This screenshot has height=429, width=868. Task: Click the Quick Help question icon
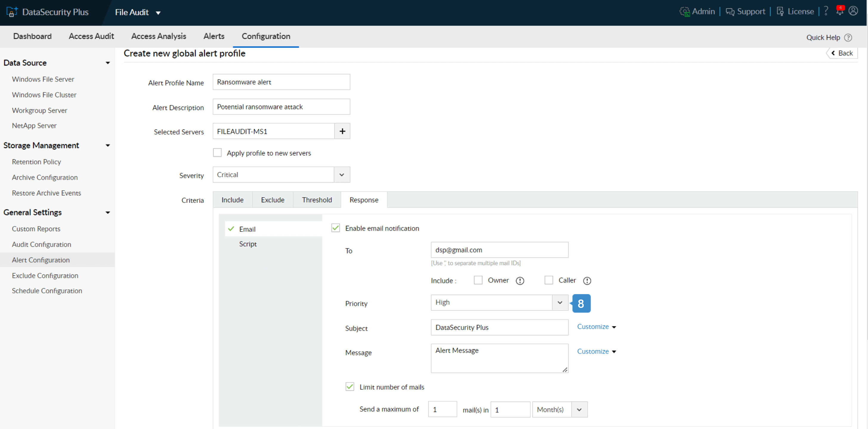pos(848,37)
